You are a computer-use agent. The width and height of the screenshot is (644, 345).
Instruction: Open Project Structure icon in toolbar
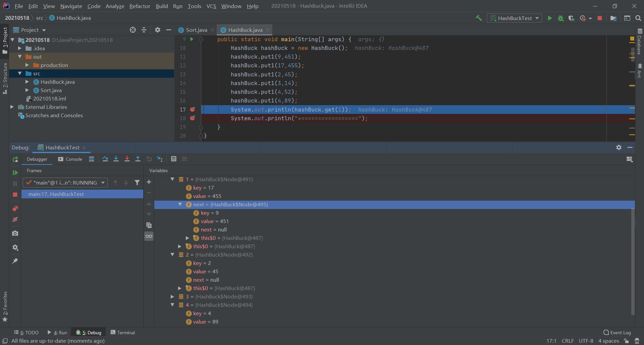coord(613,18)
